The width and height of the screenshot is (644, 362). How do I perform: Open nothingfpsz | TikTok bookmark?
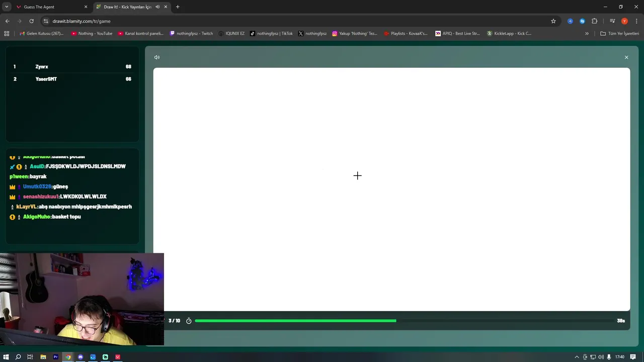pyautogui.click(x=271, y=34)
